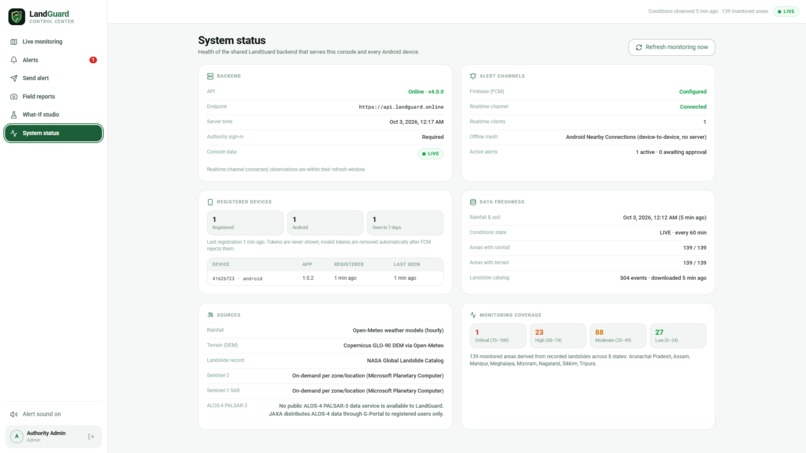Click server time 'Oct 3, 2026, 12:17 AM'
806x453 pixels.
click(x=416, y=122)
